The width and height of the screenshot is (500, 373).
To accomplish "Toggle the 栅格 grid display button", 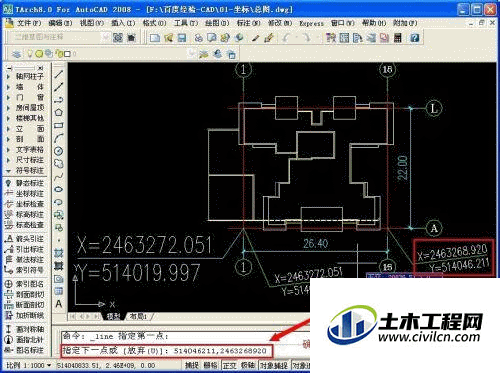I will tap(211, 365).
